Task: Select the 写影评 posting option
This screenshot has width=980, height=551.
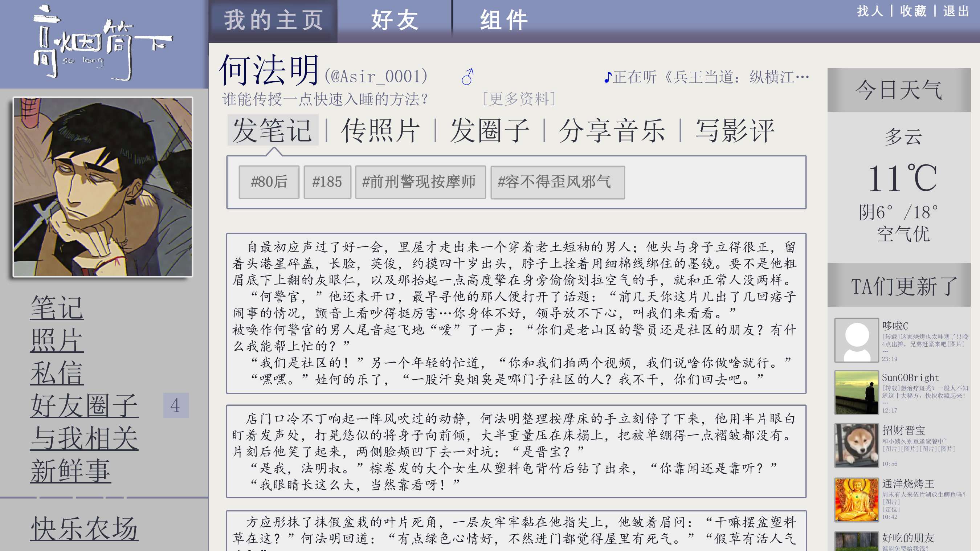Action: [x=735, y=131]
